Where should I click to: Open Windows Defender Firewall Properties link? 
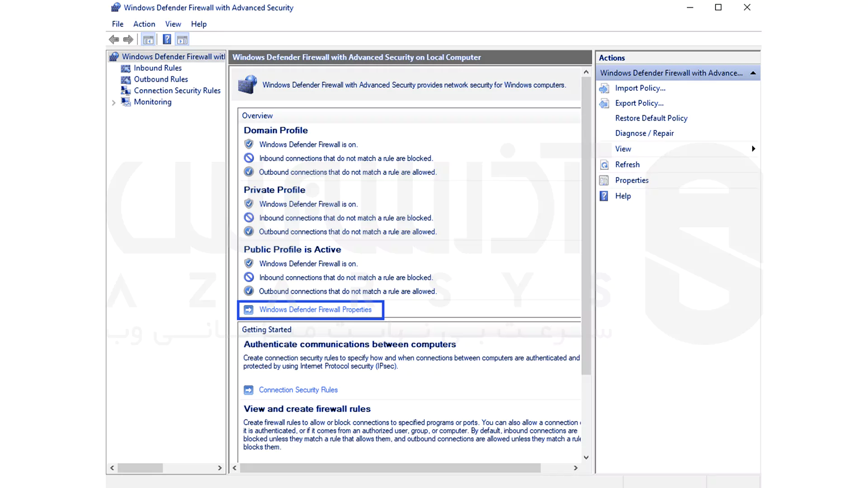[315, 310]
